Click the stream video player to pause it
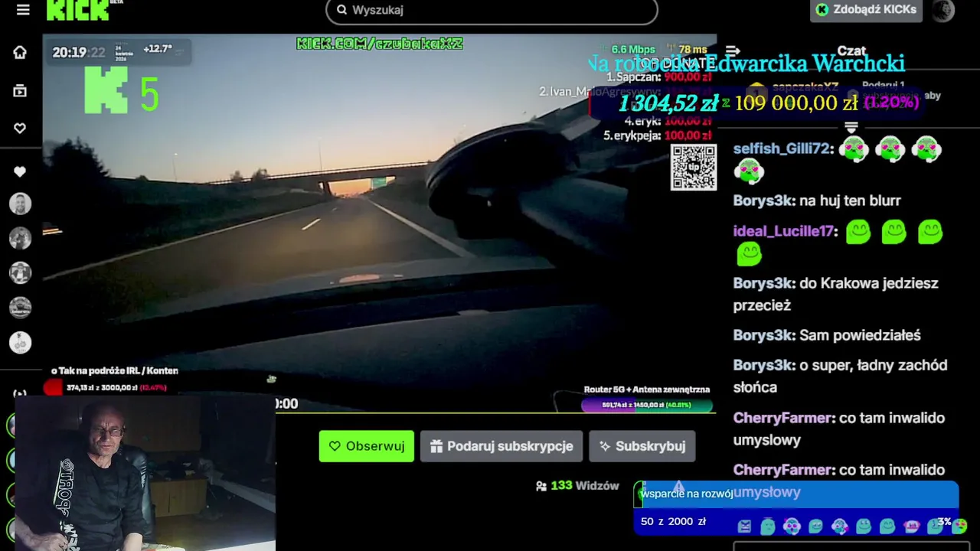Viewport: 980px width, 551px height. pyautogui.click(x=379, y=222)
